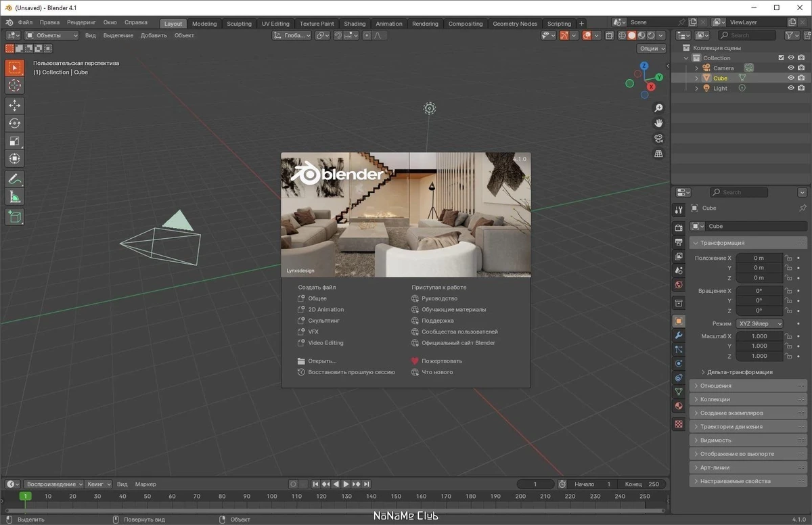The image size is (812, 525).
Task: Expand Camera item in outliner
Action: point(697,68)
